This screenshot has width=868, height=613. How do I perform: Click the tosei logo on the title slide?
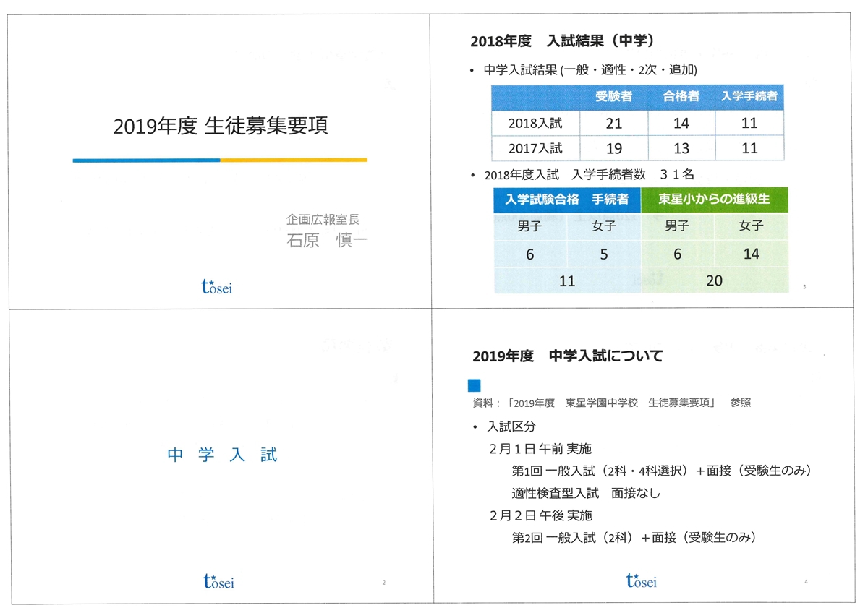click(217, 286)
